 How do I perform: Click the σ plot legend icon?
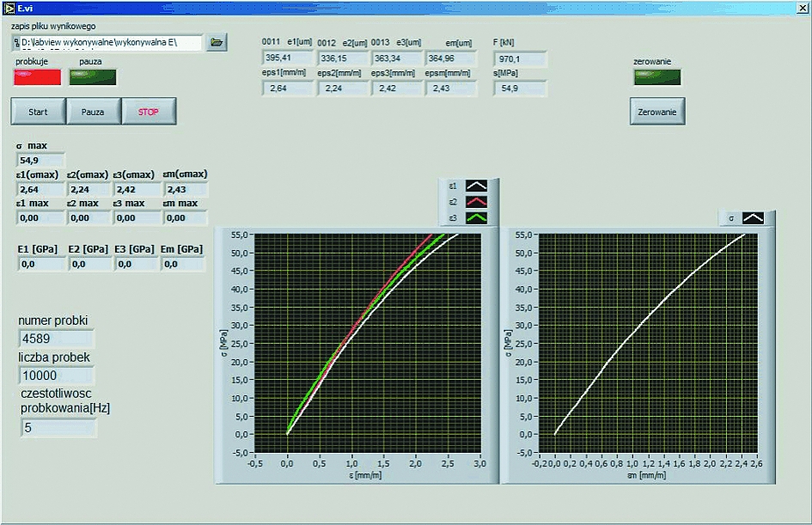(753, 218)
